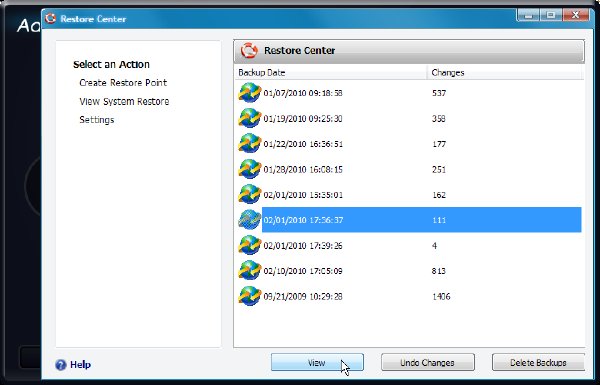Click the globe icon for 01/28/2010 backup
Screen dimensions: 600x385
(x=249, y=169)
